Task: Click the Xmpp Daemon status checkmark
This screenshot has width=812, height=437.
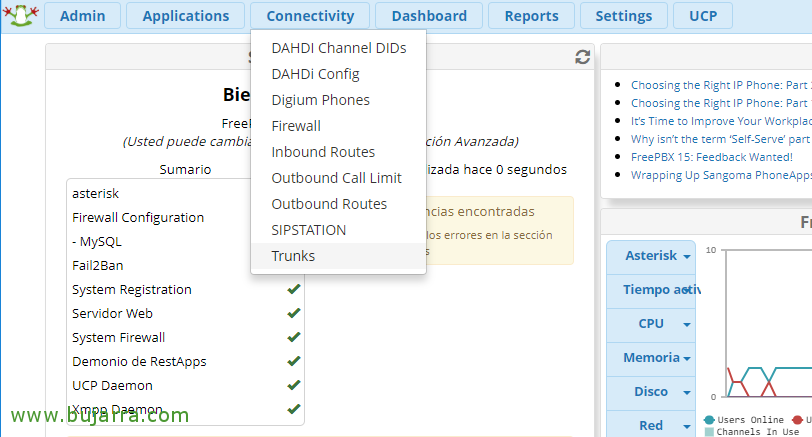Action: click(x=294, y=409)
